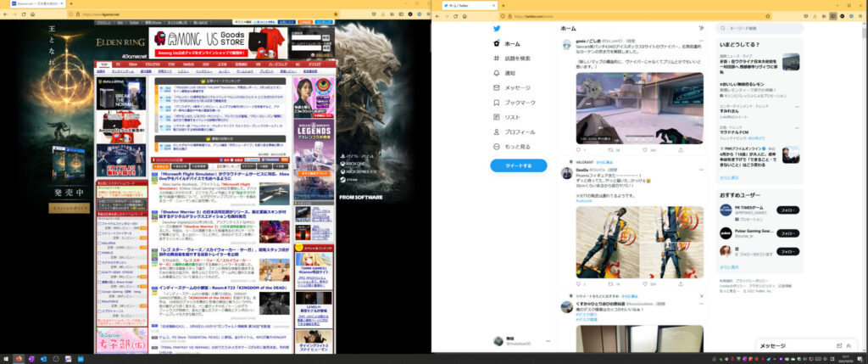The height and width of the screenshot is (364, 868).
Task: Select the PC tab on 4Gamer
Action: [118, 64]
